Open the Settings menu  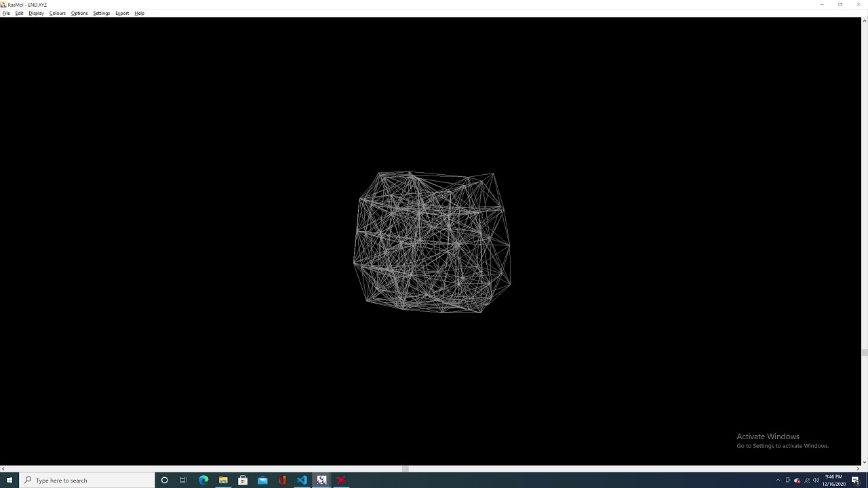click(x=101, y=13)
